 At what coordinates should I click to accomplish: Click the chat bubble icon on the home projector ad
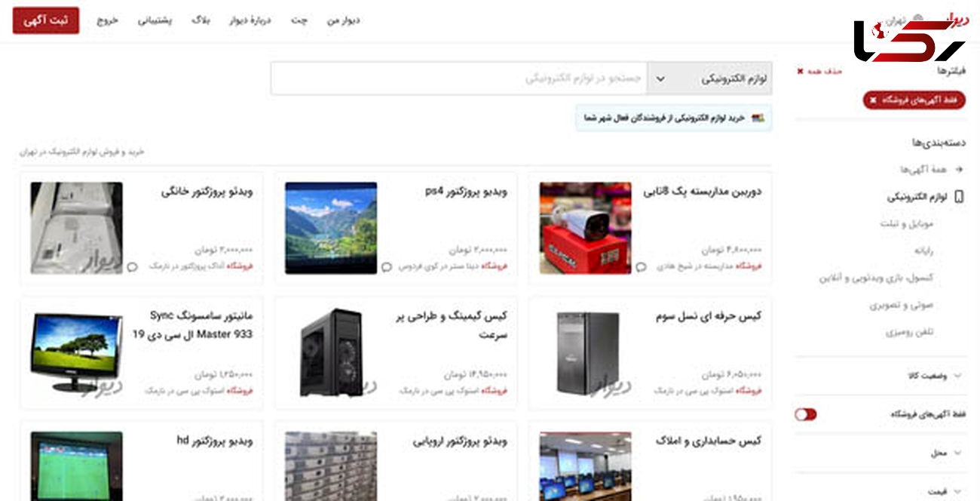133,266
